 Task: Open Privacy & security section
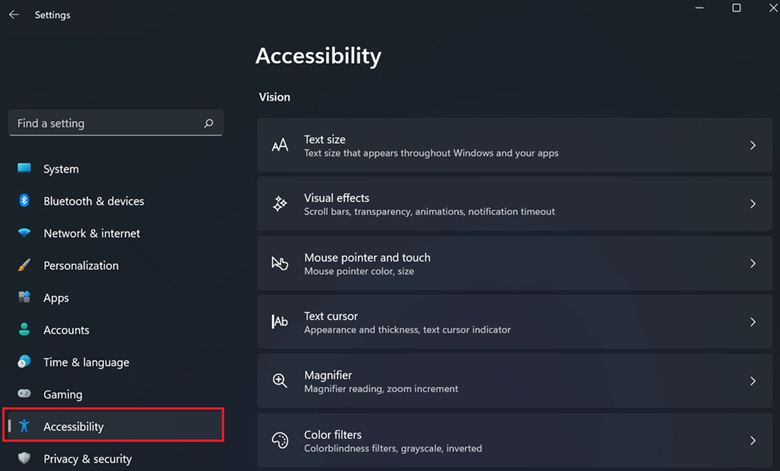87,459
